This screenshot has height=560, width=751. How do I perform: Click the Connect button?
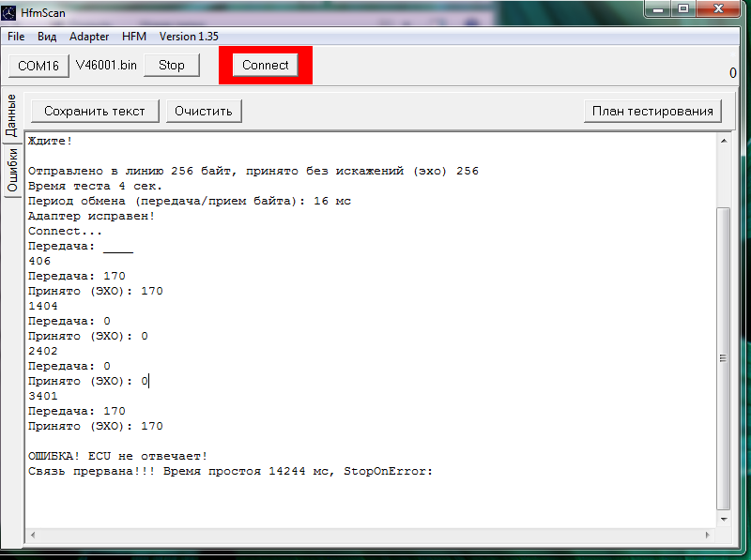(x=266, y=66)
